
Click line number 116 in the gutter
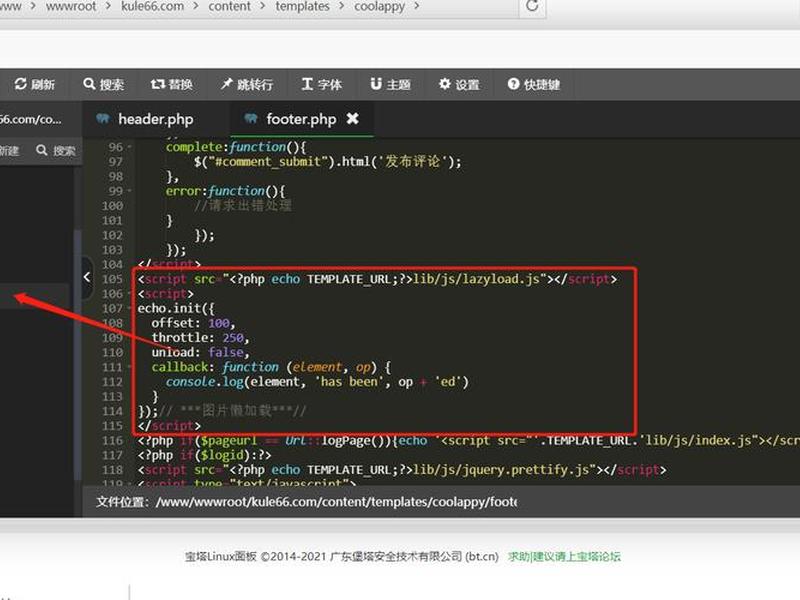[x=112, y=440]
